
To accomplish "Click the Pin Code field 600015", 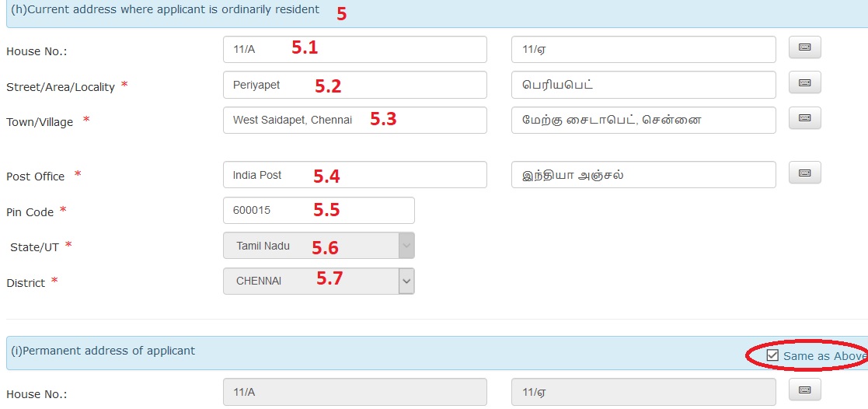I will coord(319,211).
